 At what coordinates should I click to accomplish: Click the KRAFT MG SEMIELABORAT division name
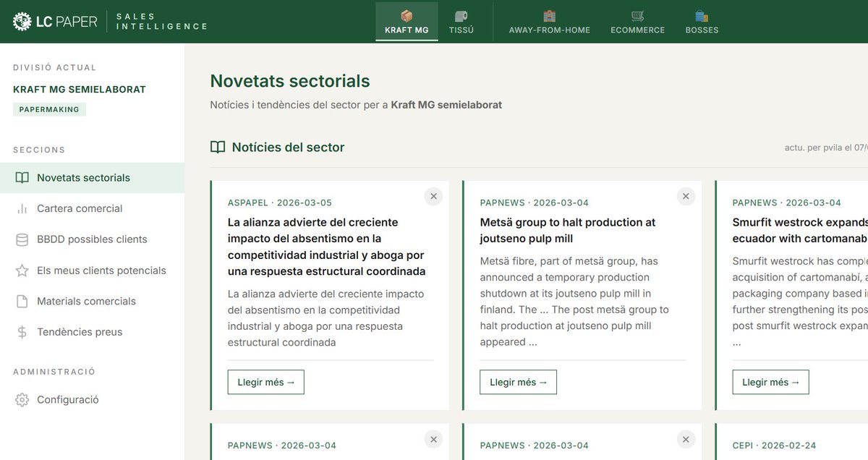click(x=80, y=90)
